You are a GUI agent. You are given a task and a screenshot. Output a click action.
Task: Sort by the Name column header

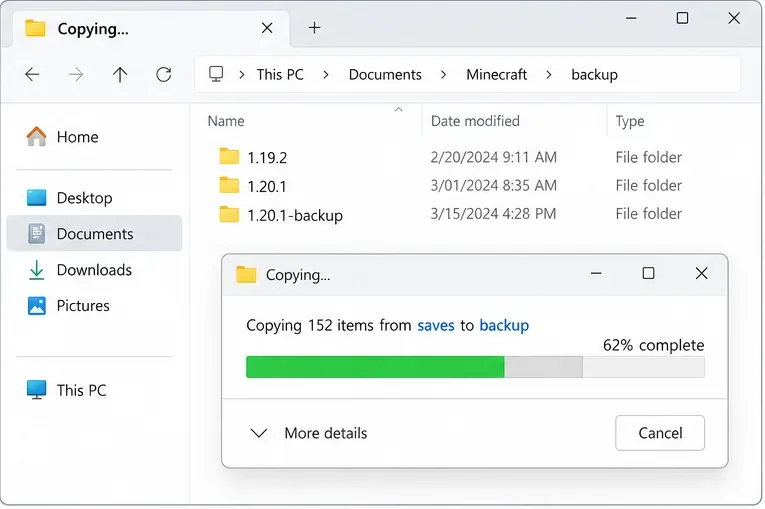coord(226,121)
